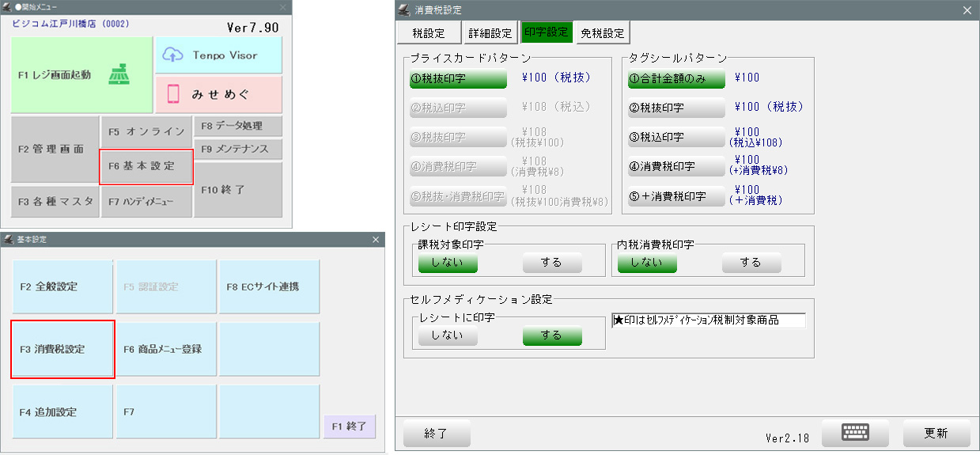The image size is (980, 455).
Task: Click the 開始メニュー title bar app icon
Action: (x=7, y=6)
